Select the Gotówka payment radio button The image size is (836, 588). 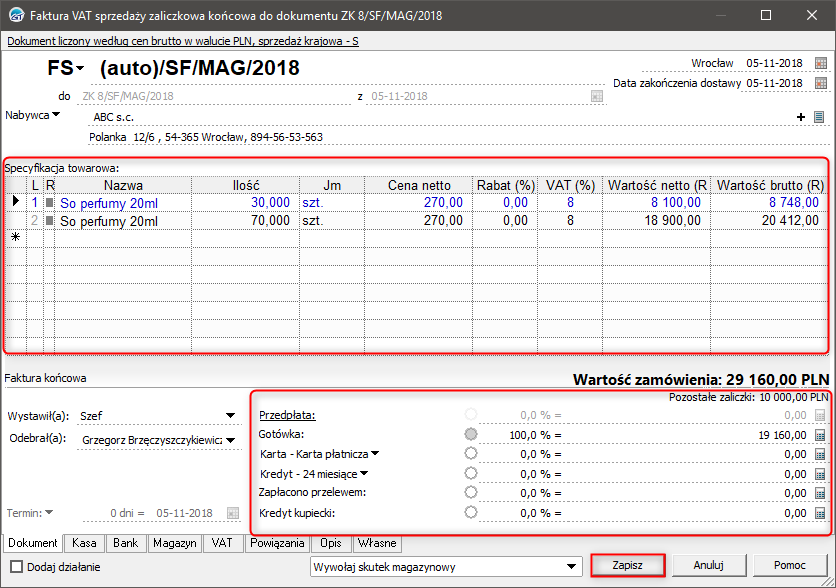point(471,435)
